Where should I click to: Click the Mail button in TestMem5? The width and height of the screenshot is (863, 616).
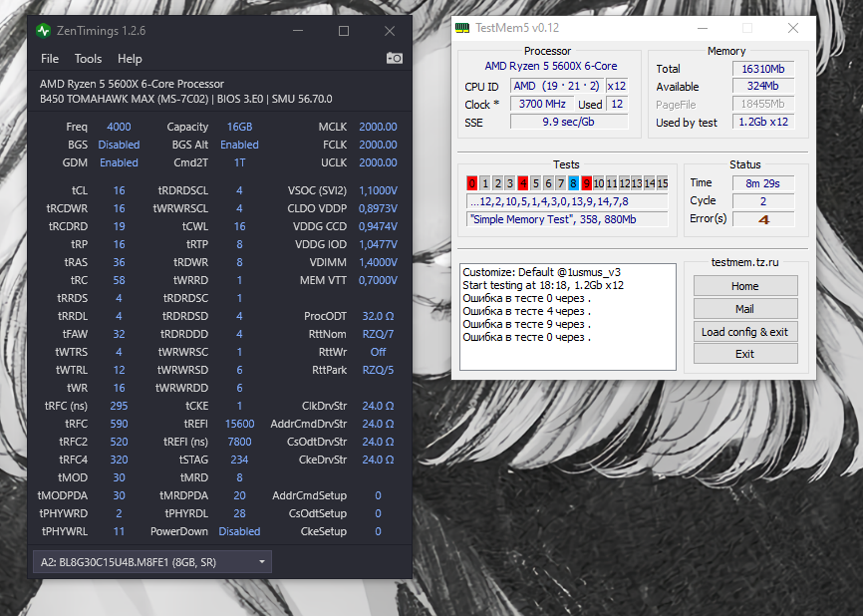[745, 309]
